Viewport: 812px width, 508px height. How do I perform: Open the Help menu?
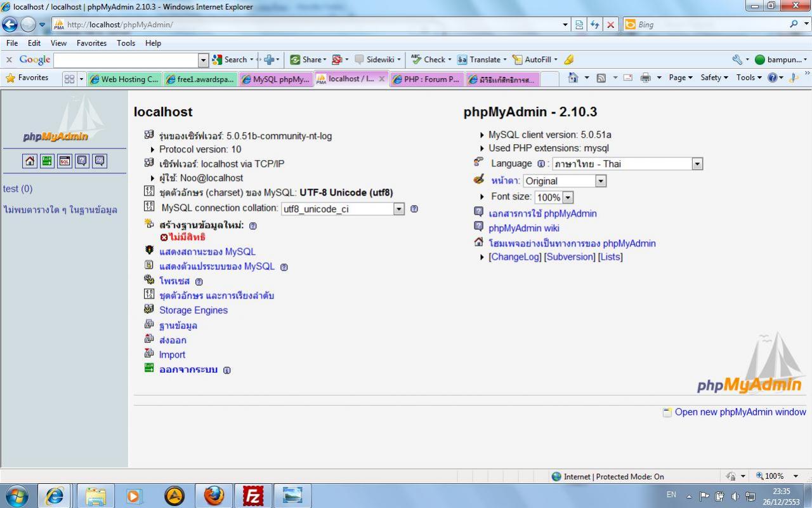[153, 43]
